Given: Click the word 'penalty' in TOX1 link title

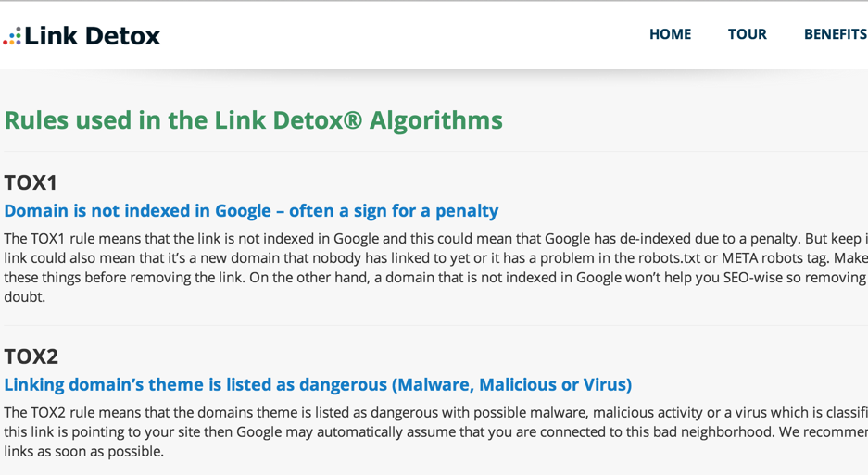Looking at the screenshot, I should pyautogui.click(x=467, y=211).
